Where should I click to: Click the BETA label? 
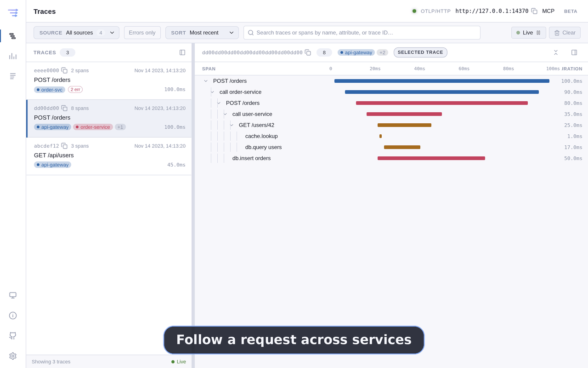point(571,11)
